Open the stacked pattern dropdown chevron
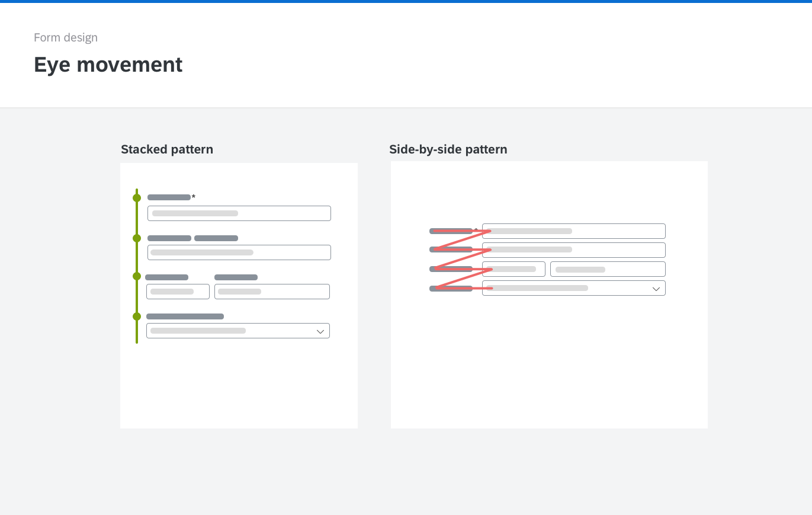Viewport: 812px width, 515px height. [320, 331]
